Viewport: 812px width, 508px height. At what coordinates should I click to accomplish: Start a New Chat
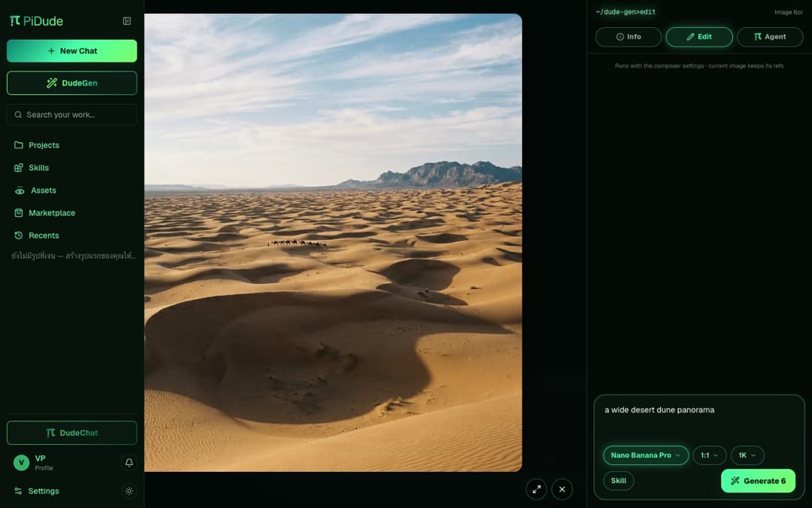click(x=72, y=51)
